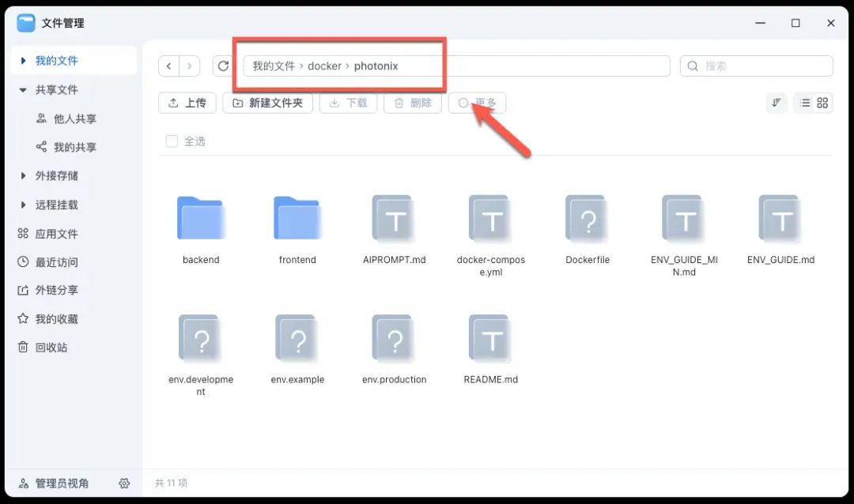The height and width of the screenshot is (504, 854).
Task: Open the backend folder
Action: pyautogui.click(x=201, y=218)
